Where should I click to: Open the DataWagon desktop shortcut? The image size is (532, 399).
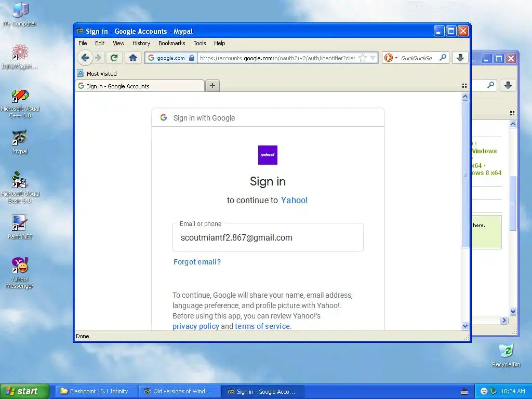tap(20, 57)
